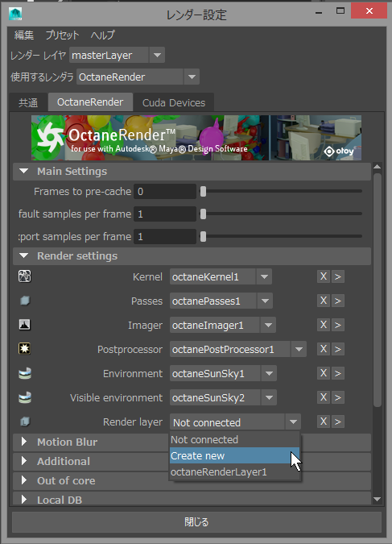
Task: Disconnect Kernel with its X button
Action: point(324,276)
